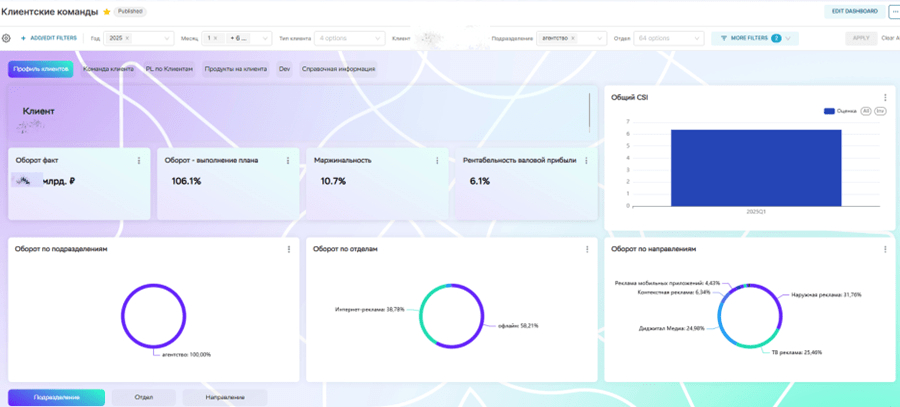The height and width of the screenshot is (407, 900).
Task: Switch to the Команда клиента tab
Action: (x=108, y=69)
